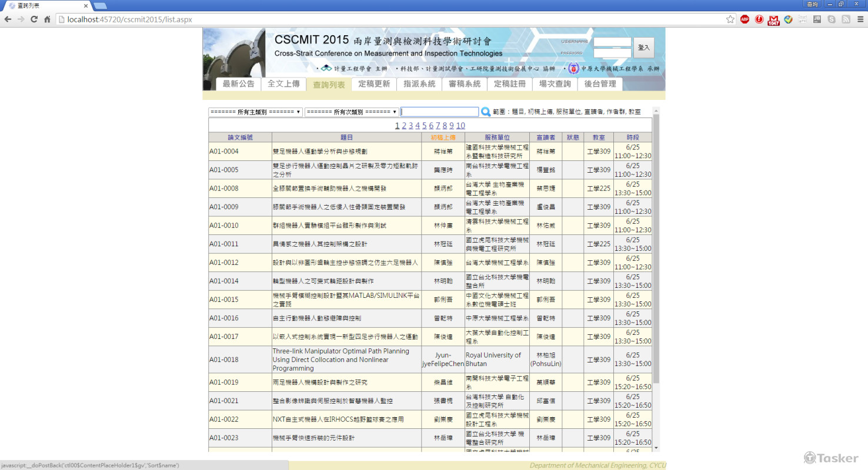The image size is (868, 470).
Task: Click the RSS extension icon
Action: [846, 19]
